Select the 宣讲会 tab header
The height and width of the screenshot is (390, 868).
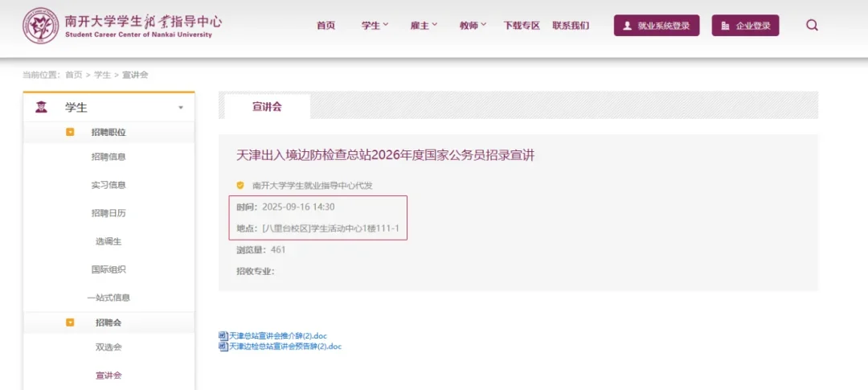click(x=267, y=107)
